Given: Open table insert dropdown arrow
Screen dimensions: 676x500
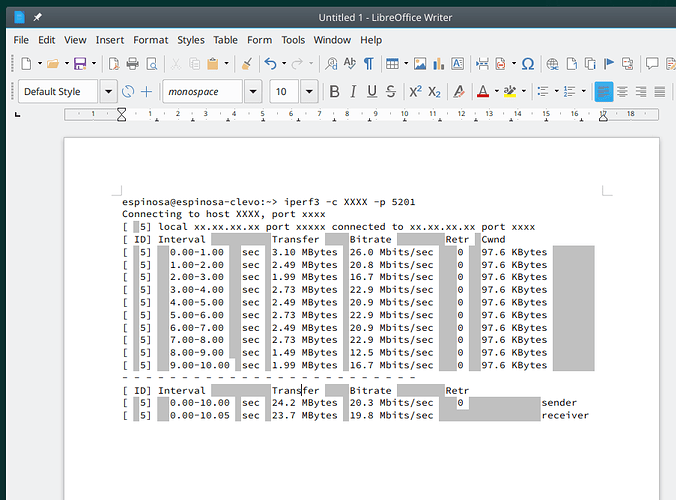Looking at the screenshot, I should tap(406, 64).
